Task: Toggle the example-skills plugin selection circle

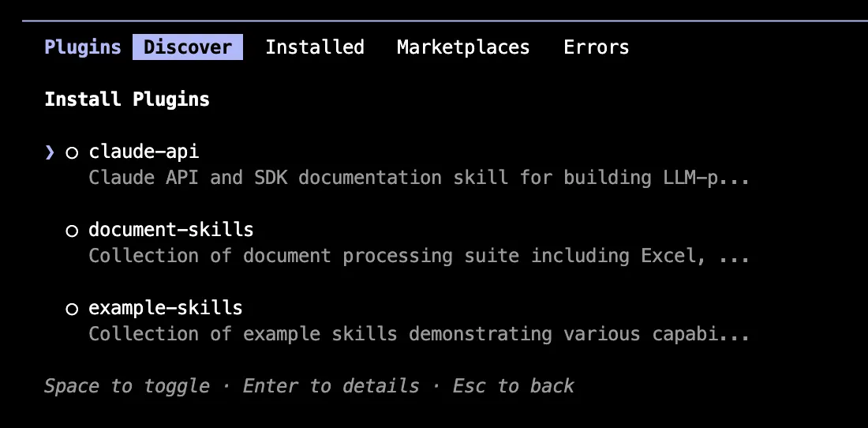Action: [72, 309]
